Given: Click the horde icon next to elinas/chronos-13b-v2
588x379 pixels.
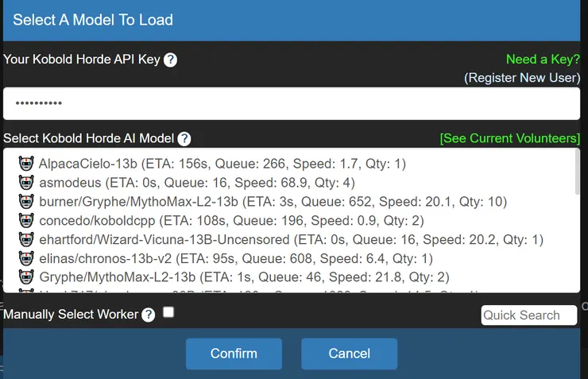Looking at the screenshot, I should pos(26,258).
